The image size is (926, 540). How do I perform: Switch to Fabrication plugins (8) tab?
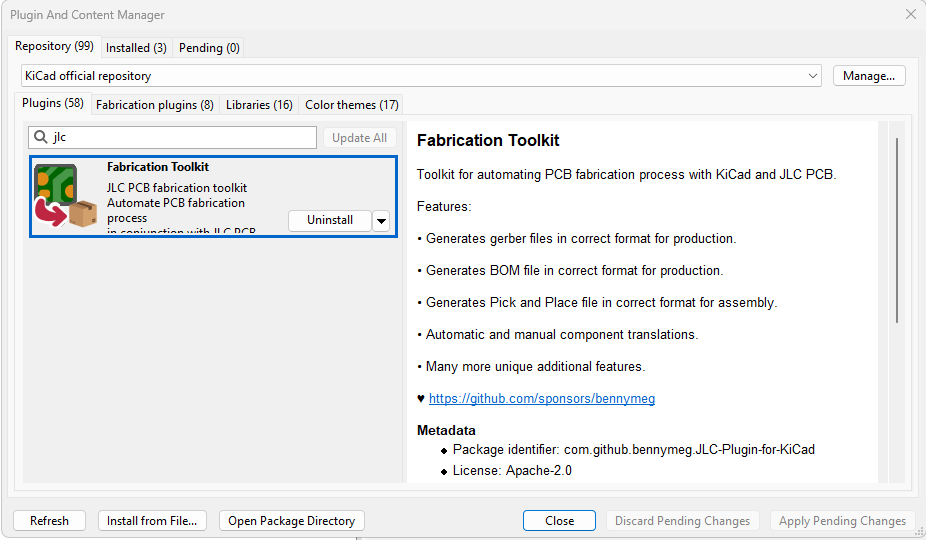point(154,104)
